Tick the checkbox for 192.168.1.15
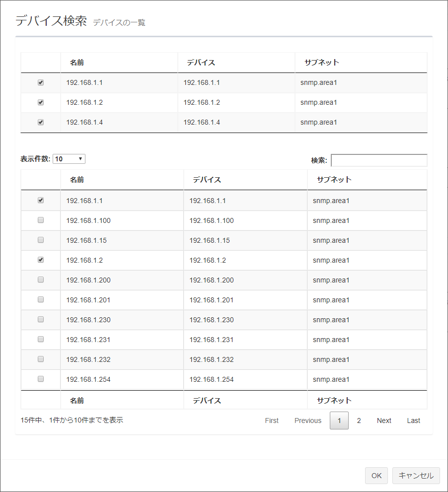448x492 pixels. 41,240
